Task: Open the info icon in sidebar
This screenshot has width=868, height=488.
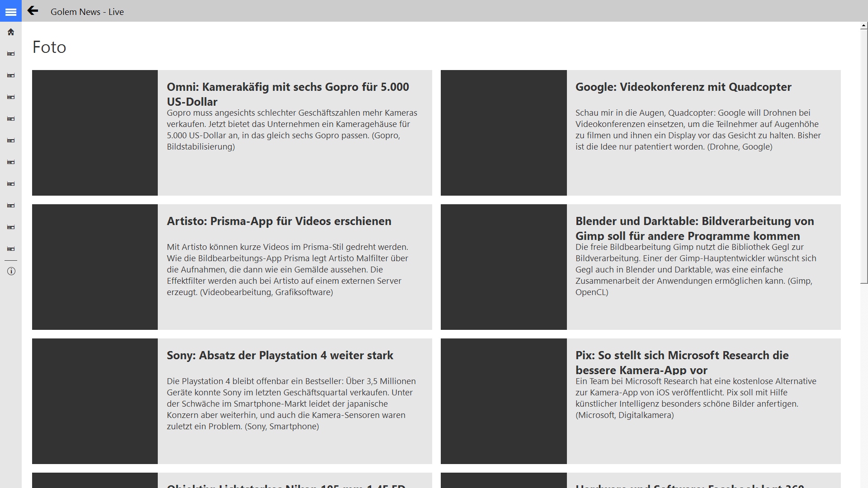Action: click(11, 271)
